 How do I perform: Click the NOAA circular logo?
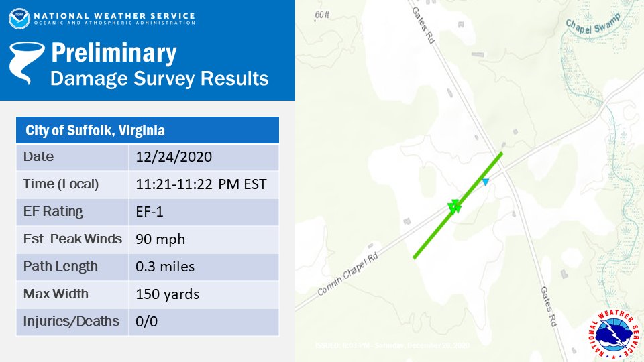19,19
